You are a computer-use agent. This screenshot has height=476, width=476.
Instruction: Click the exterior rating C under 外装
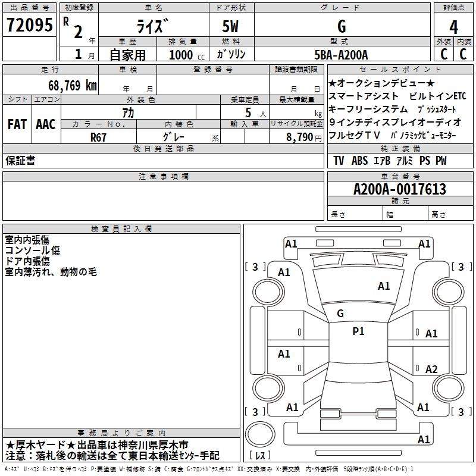[x=443, y=54]
